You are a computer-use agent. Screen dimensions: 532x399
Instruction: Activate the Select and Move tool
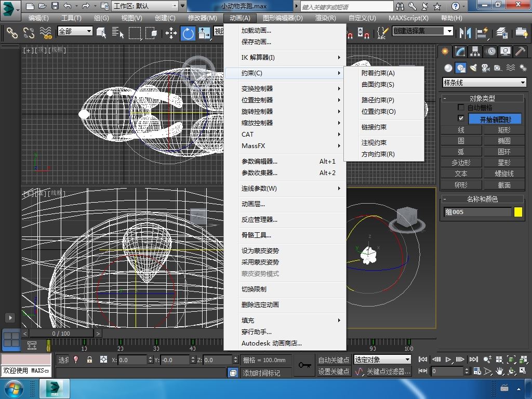click(171, 34)
